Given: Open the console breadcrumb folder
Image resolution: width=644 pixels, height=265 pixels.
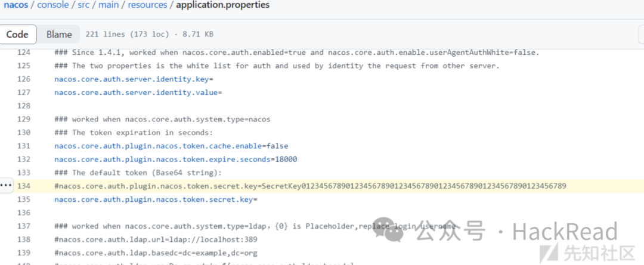Looking at the screenshot, I should pyautogui.click(x=52, y=5).
